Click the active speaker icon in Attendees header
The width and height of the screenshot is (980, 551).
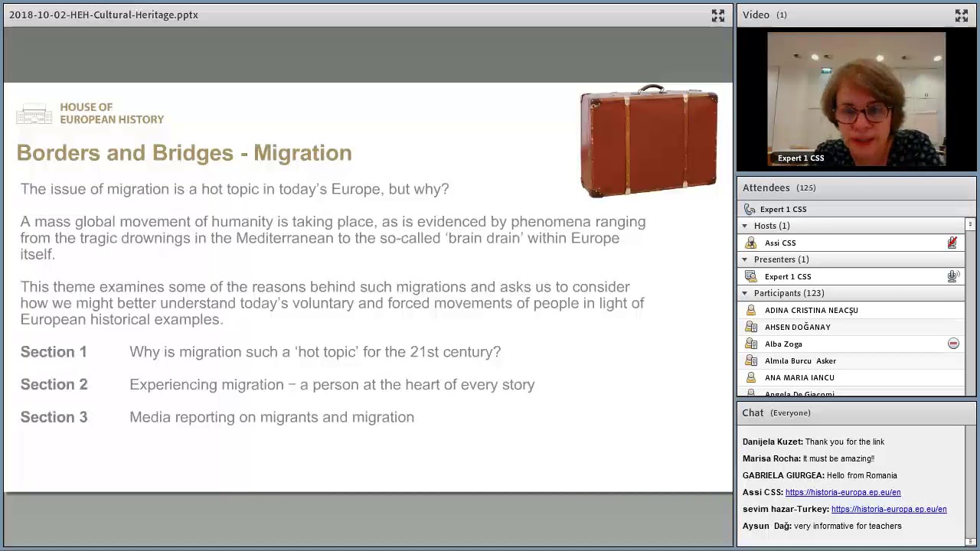[x=750, y=209]
